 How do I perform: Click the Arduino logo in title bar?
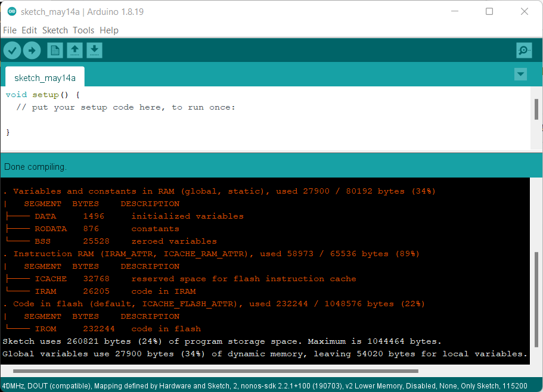(x=12, y=11)
